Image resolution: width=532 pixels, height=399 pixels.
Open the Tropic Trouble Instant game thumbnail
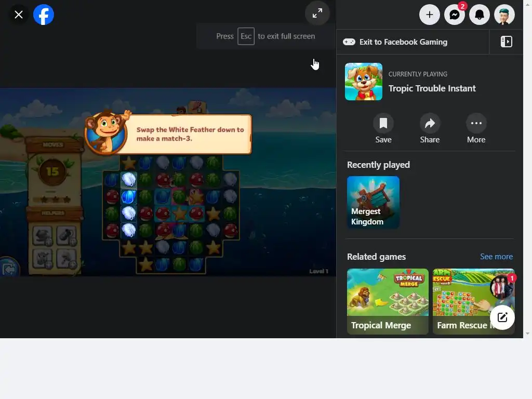pos(364,82)
